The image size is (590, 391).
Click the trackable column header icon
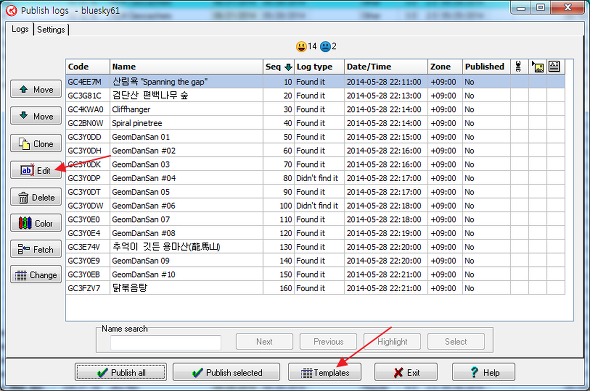click(519, 67)
